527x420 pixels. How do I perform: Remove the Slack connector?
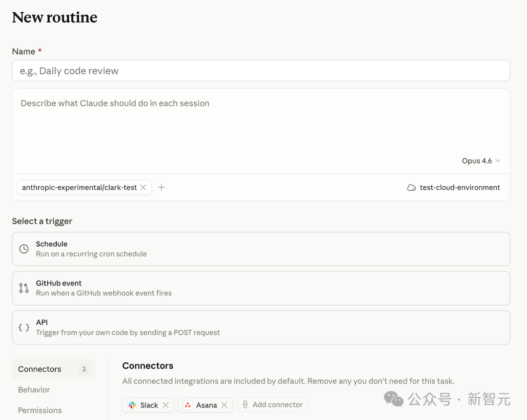pyautogui.click(x=166, y=405)
